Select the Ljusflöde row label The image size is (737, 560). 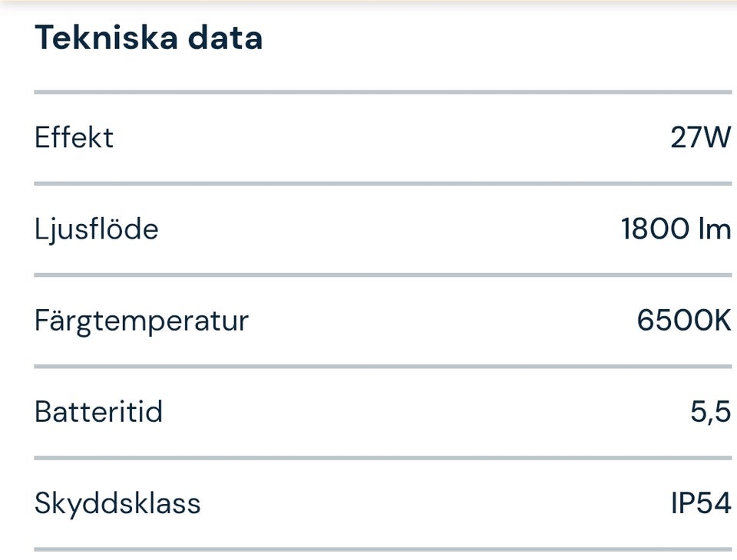(x=96, y=229)
